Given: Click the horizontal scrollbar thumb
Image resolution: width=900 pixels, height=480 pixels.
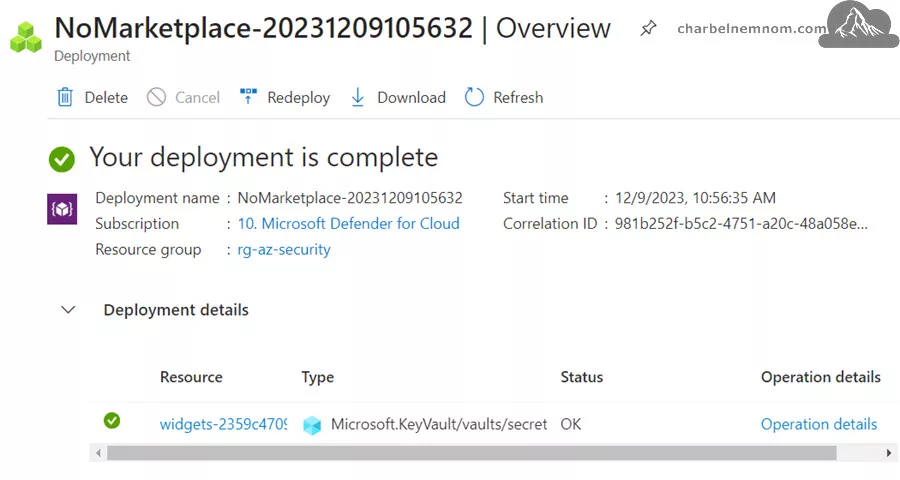Looking at the screenshot, I should point(472,453).
